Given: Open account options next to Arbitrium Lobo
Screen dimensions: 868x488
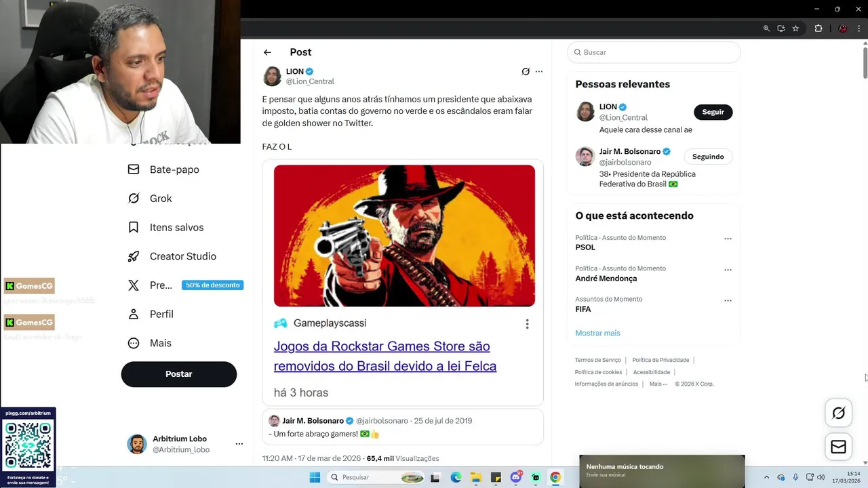Looking at the screenshot, I should (x=239, y=444).
